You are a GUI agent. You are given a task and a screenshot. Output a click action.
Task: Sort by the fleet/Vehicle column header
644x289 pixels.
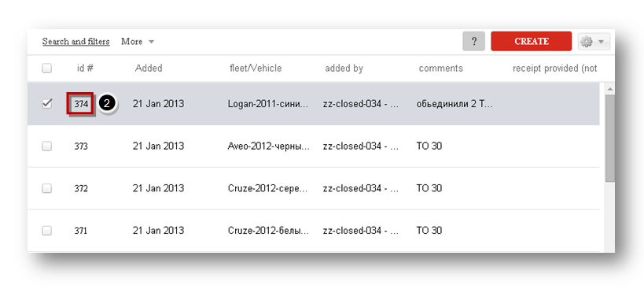click(x=256, y=69)
